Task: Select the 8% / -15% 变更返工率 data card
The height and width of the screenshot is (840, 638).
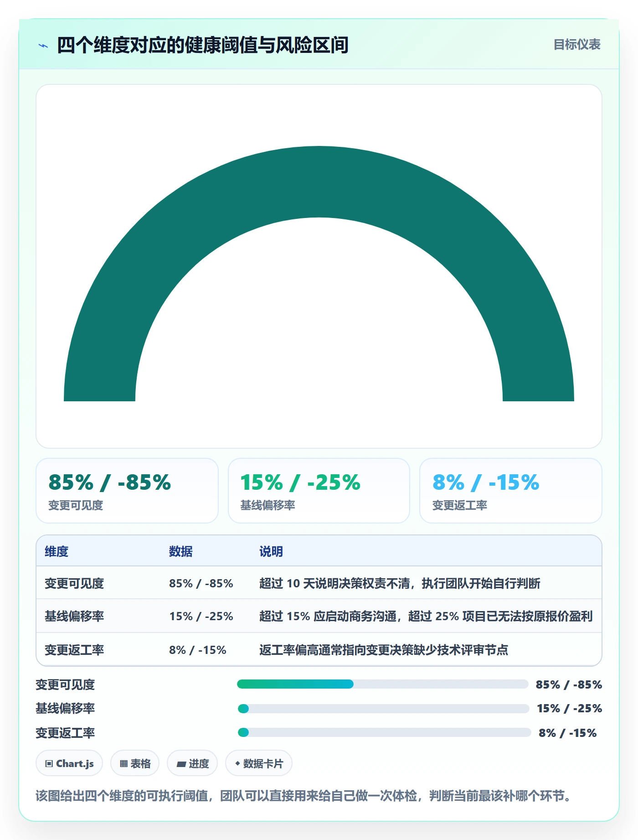Action: click(x=511, y=491)
